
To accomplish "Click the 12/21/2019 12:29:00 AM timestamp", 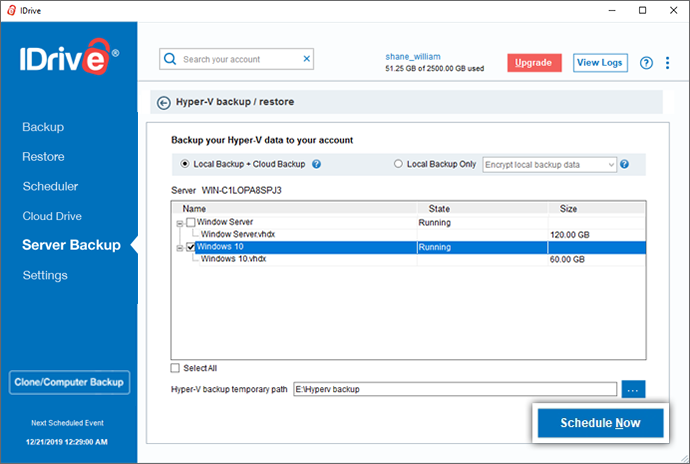I will coord(67,442).
